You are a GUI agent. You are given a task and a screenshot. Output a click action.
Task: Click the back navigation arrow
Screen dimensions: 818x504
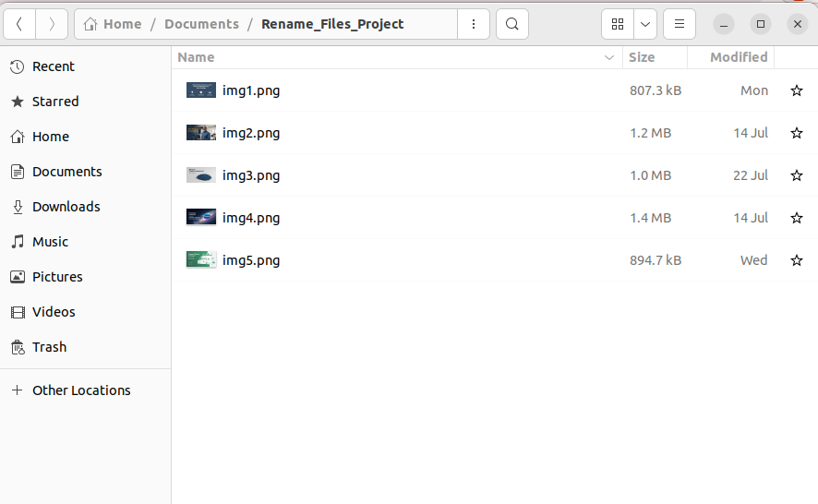pyautogui.click(x=19, y=24)
